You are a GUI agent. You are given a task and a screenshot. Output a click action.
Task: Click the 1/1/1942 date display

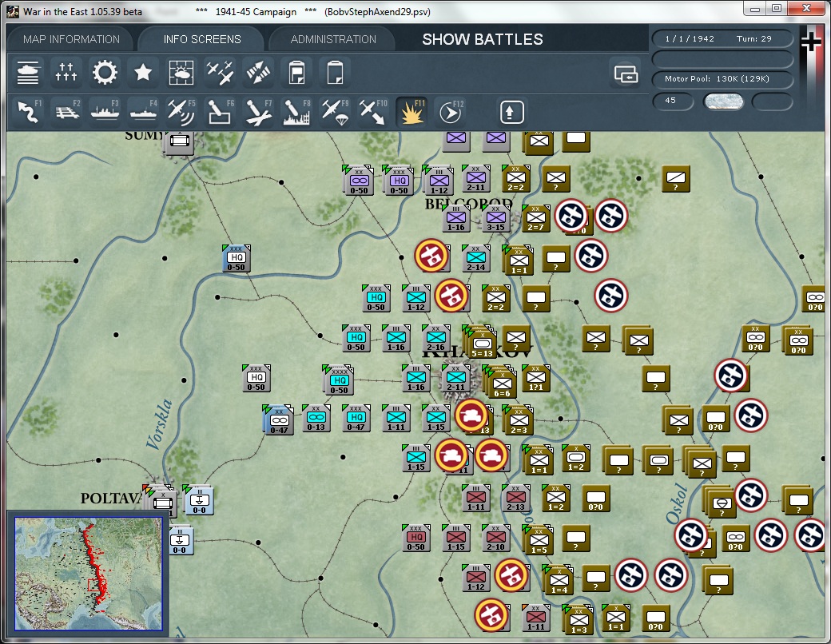click(690, 38)
